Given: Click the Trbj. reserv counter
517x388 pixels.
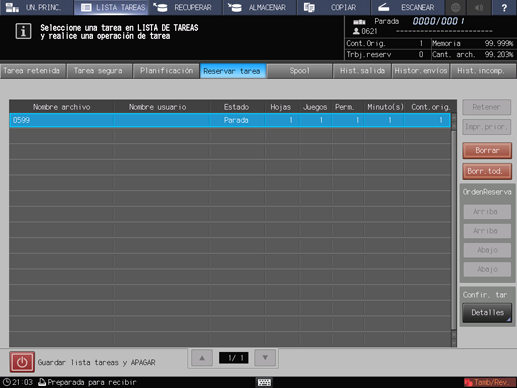Looking at the screenshot, I should [x=385, y=54].
